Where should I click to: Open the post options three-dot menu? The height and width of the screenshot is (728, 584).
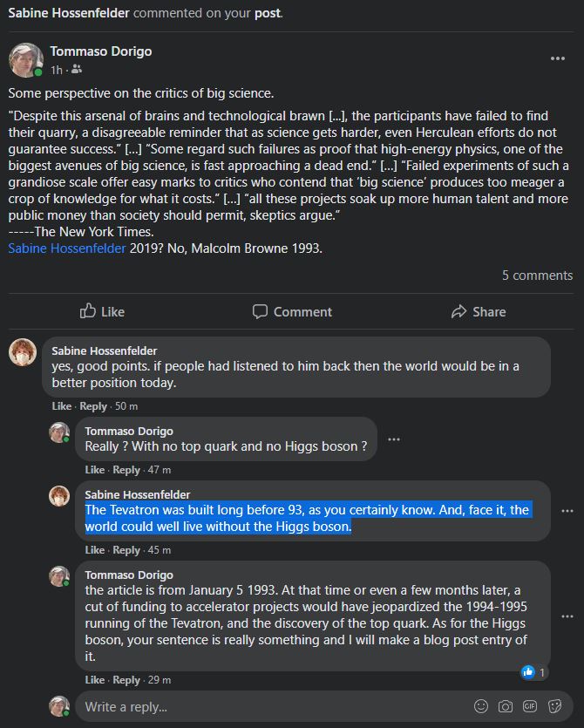(x=558, y=58)
